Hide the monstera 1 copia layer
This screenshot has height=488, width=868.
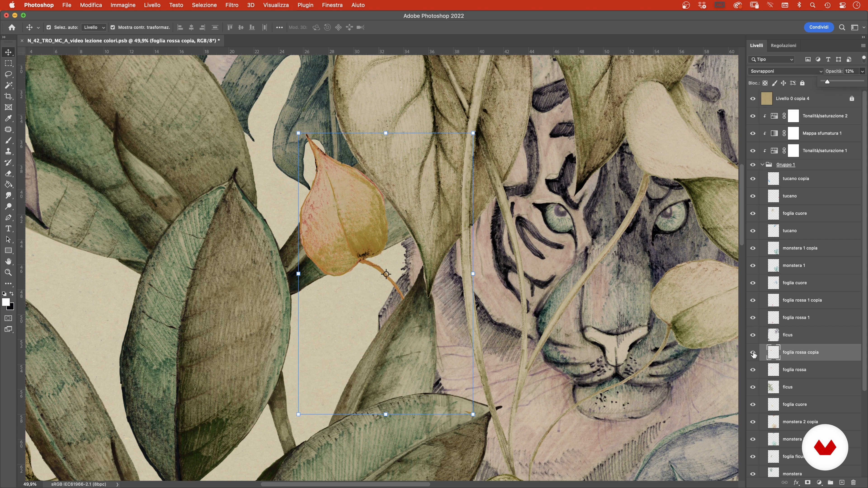click(x=753, y=248)
